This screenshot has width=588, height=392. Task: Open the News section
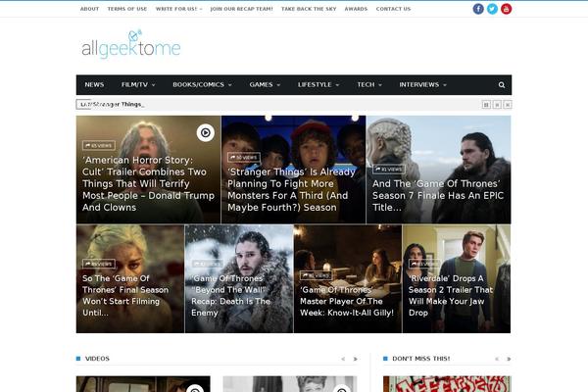coord(94,85)
